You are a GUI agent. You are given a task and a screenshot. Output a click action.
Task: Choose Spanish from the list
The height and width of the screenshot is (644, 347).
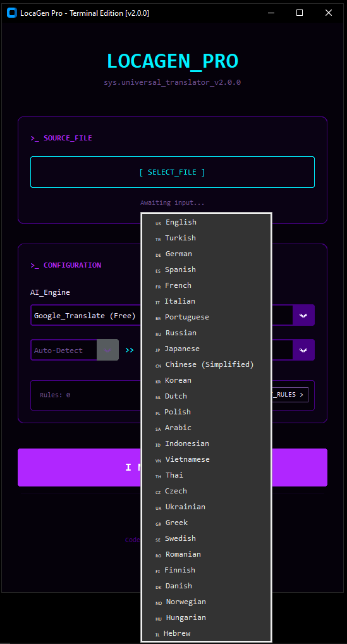(x=206, y=270)
